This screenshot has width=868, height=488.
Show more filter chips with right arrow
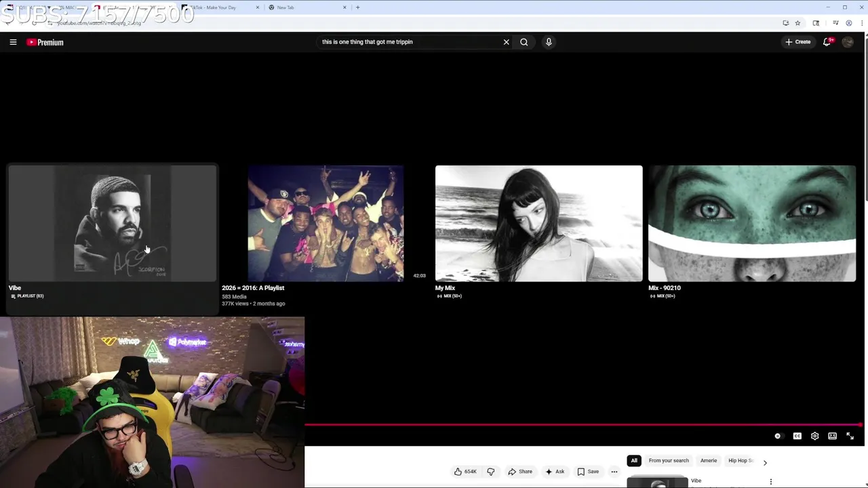(765, 462)
